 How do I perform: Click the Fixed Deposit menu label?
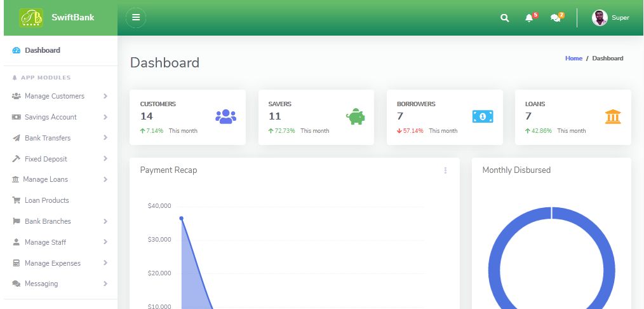pyautogui.click(x=46, y=159)
